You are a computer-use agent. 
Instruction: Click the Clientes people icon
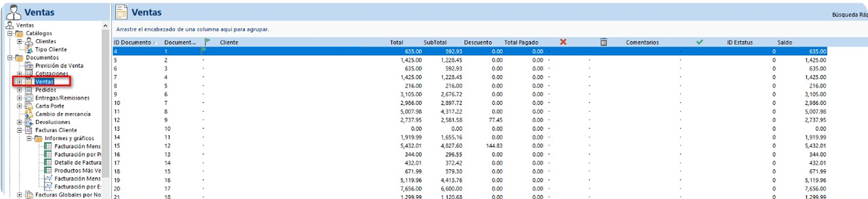pos(29,42)
